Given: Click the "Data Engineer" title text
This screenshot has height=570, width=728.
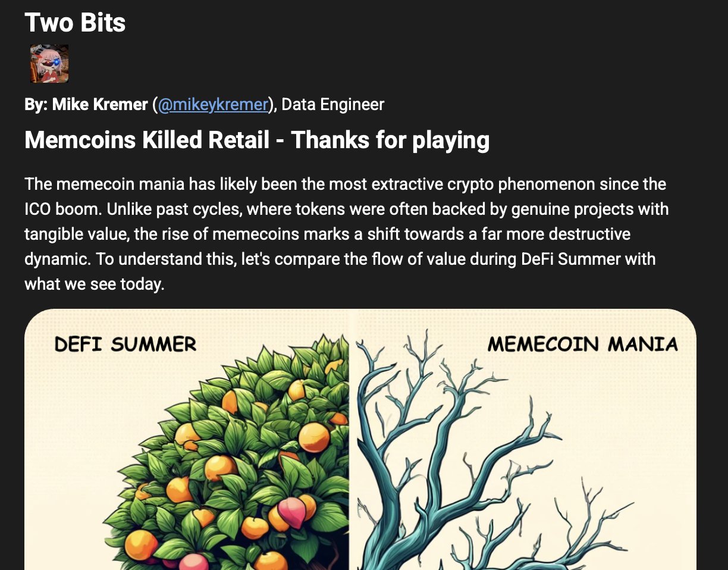Looking at the screenshot, I should 332,105.
